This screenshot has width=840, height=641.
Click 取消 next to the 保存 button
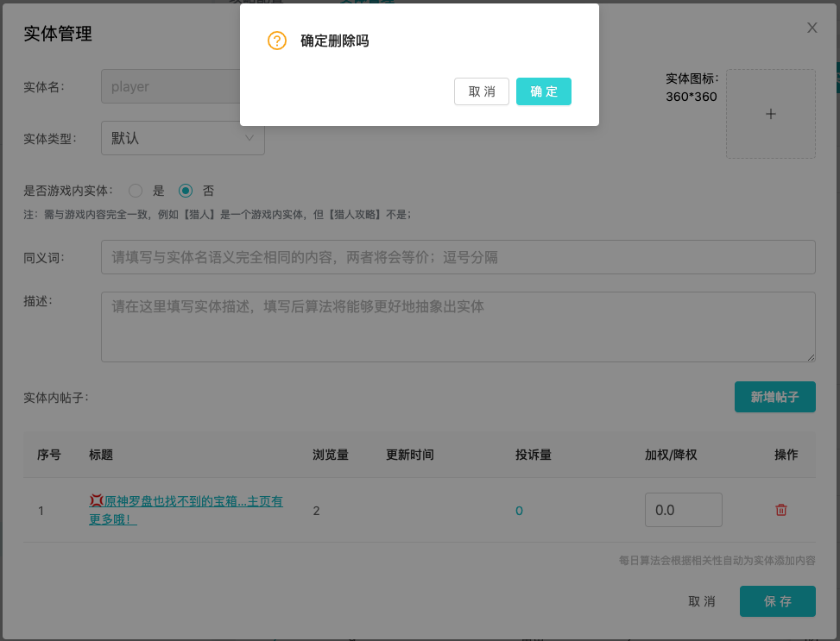(x=701, y=601)
